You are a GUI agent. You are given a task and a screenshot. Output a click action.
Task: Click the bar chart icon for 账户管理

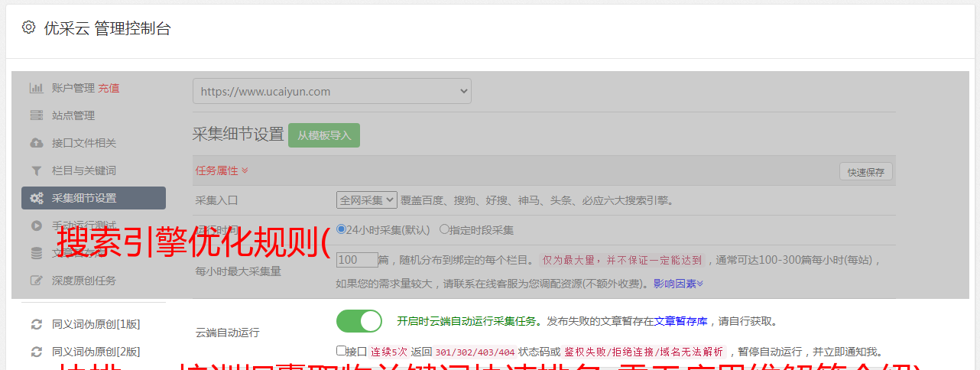[x=36, y=88]
